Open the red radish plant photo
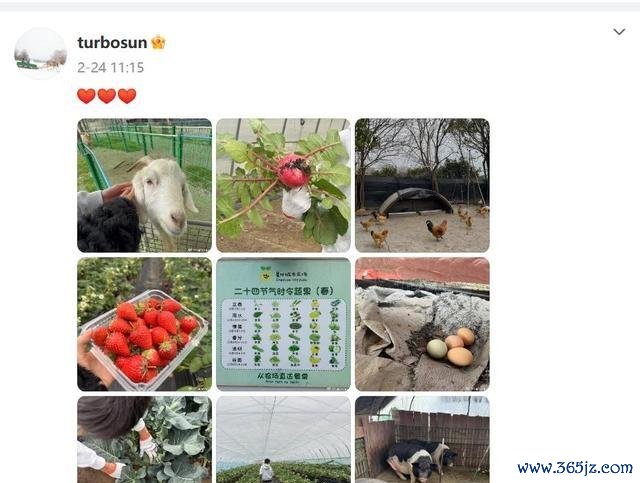 click(x=283, y=185)
